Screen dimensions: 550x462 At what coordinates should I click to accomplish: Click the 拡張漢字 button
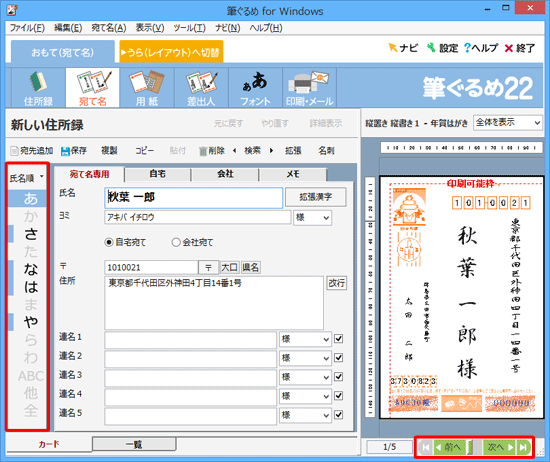pos(315,197)
